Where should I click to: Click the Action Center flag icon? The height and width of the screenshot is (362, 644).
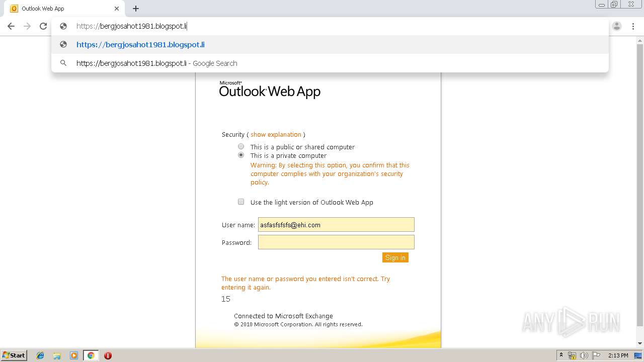596,355
